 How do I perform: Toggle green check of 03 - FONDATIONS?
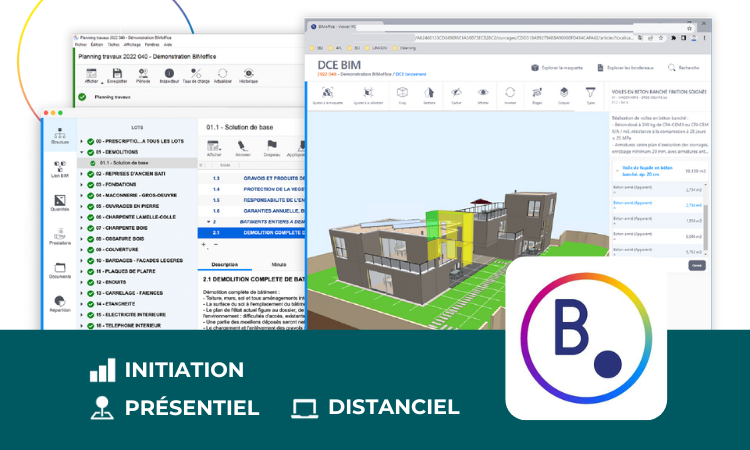(90, 185)
